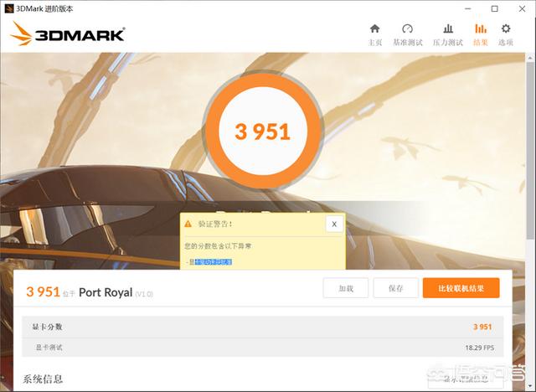Select the 结果 results bar chart icon

[x=481, y=28]
